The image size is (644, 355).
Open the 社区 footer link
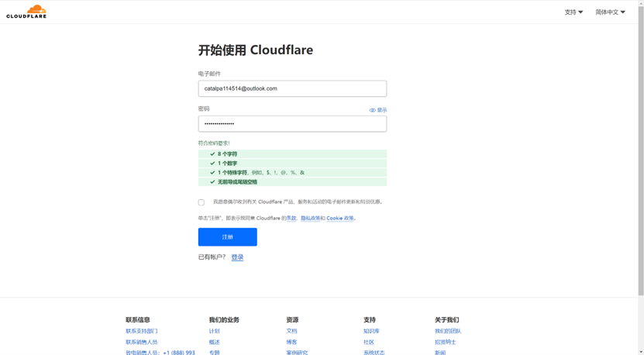(x=369, y=342)
